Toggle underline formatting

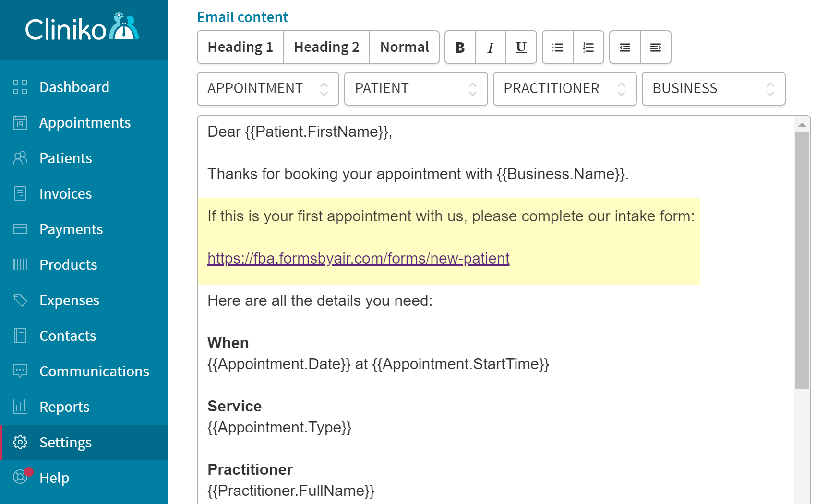[520, 47]
